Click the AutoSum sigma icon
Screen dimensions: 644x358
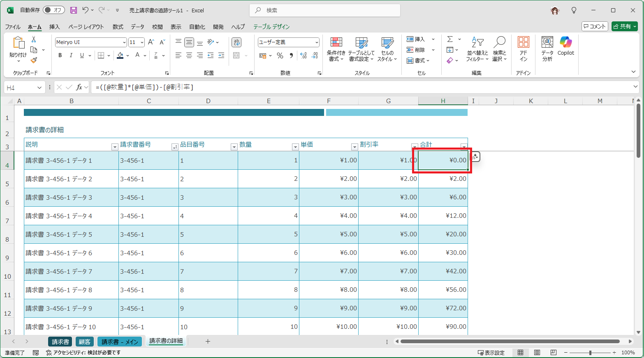[x=450, y=39]
